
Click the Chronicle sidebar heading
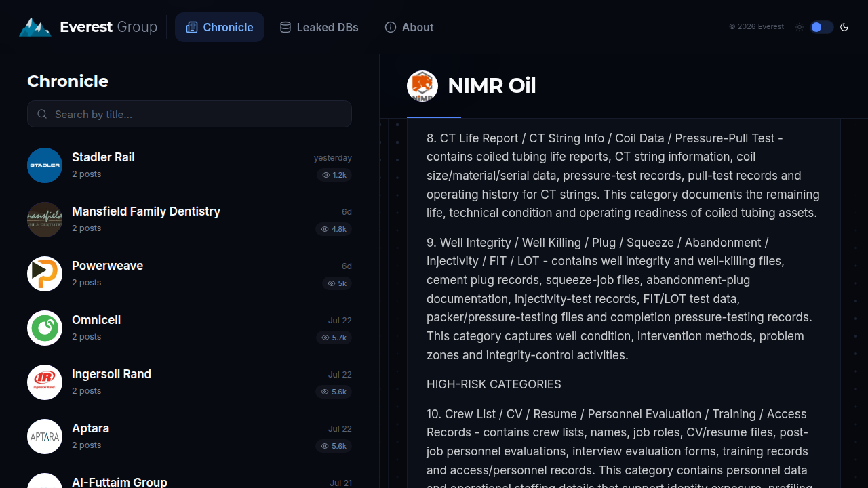[68, 81]
